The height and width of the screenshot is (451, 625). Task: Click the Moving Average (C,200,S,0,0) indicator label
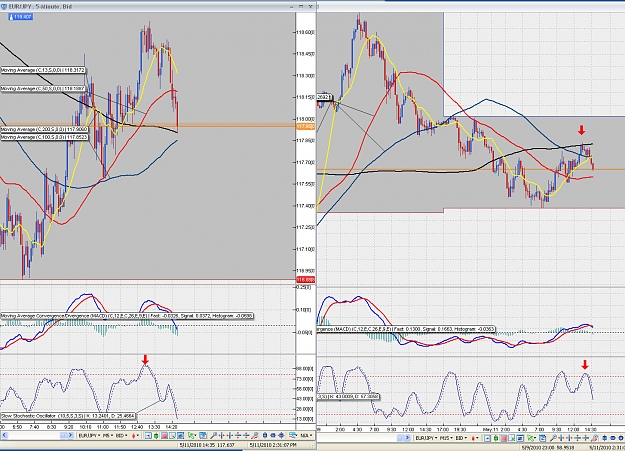(x=44, y=130)
